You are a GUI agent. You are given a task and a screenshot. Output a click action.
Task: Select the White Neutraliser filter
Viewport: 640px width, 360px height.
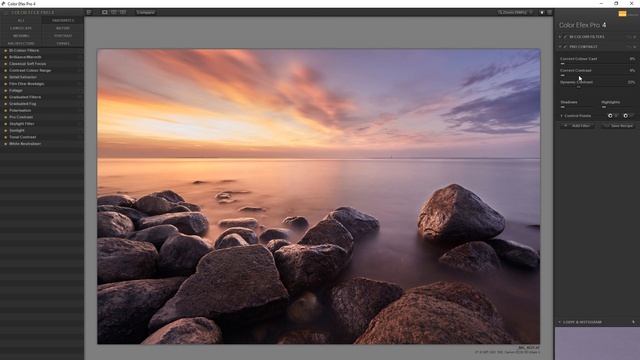(25, 144)
